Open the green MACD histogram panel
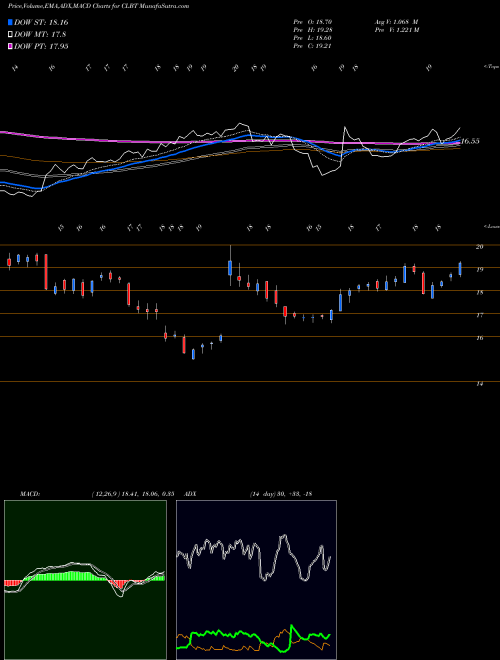This screenshot has height=660, width=500. coord(85,580)
